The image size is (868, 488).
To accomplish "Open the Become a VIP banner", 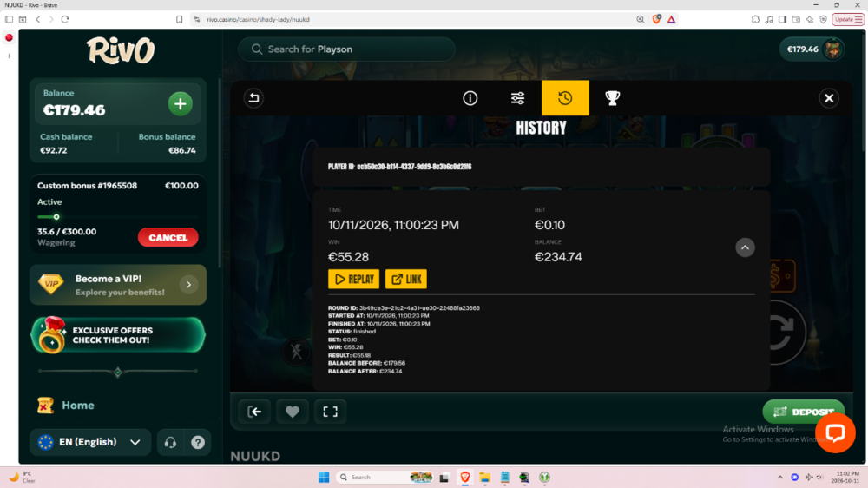I will 118,285.
